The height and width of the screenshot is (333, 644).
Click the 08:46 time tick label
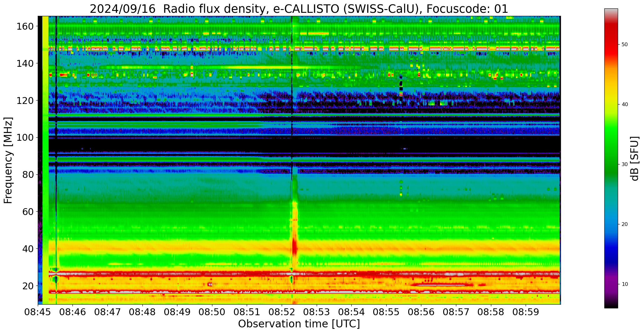click(x=73, y=312)
